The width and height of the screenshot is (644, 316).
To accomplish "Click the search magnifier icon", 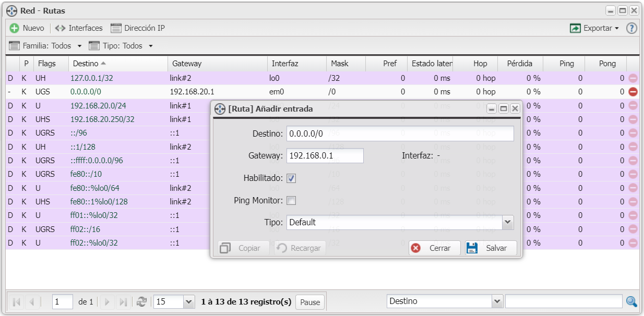I will (631, 301).
